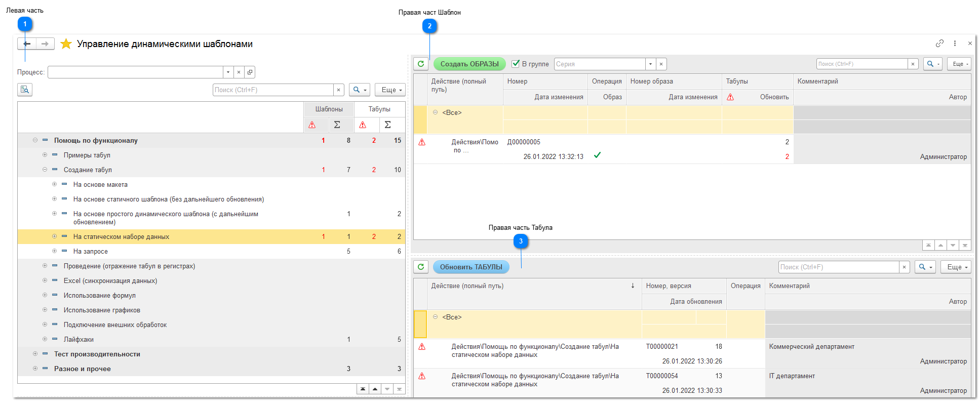Viewport: 980px width, 404px height.
Task: Click warning icon under Табулы header in tree
Action: (363, 125)
